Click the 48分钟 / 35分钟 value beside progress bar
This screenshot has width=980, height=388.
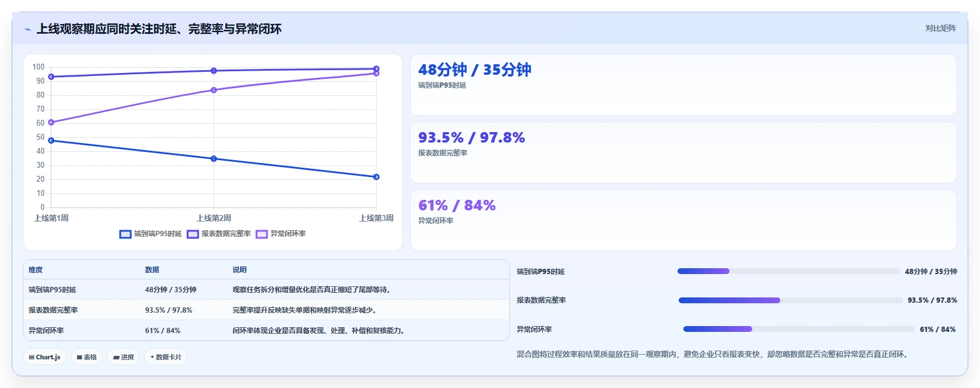(931, 272)
